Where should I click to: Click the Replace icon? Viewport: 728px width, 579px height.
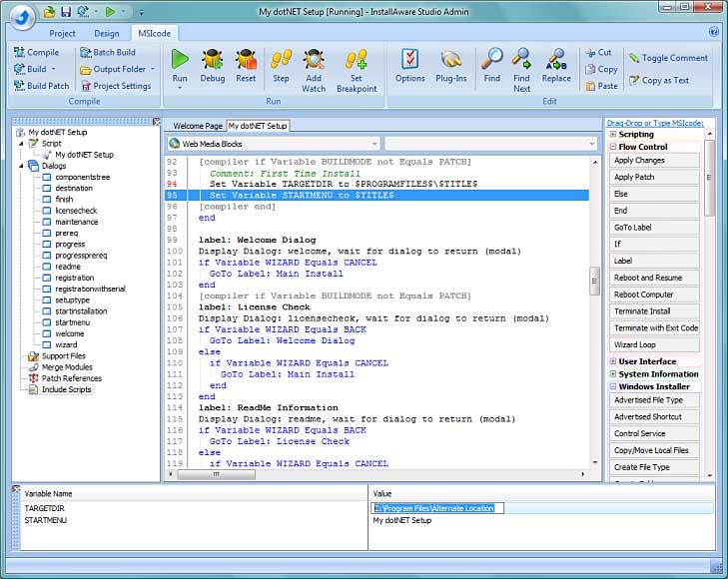tap(556, 60)
